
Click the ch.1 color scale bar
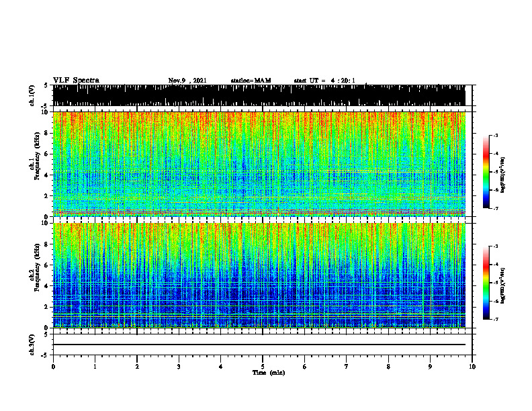pyautogui.click(x=486, y=172)
